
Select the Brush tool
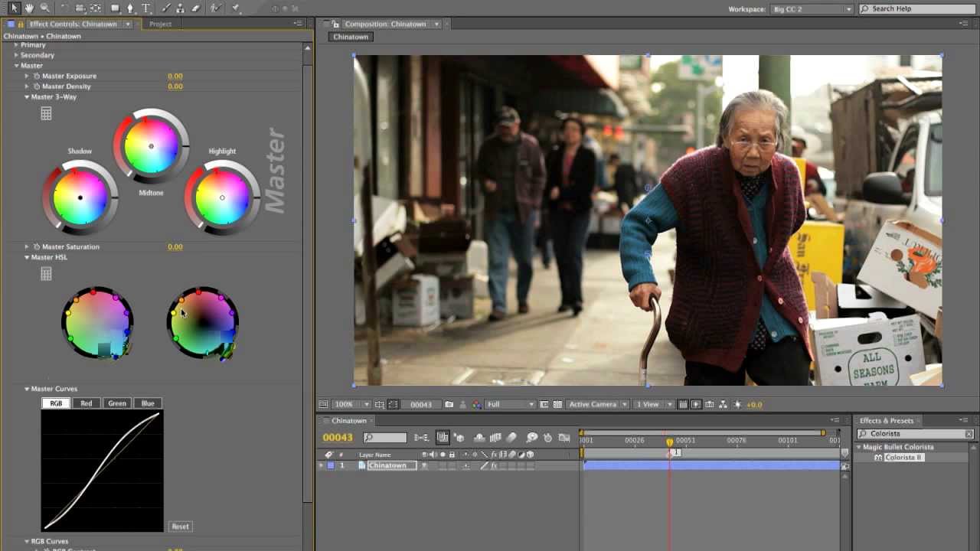click(x=166, y=8)
